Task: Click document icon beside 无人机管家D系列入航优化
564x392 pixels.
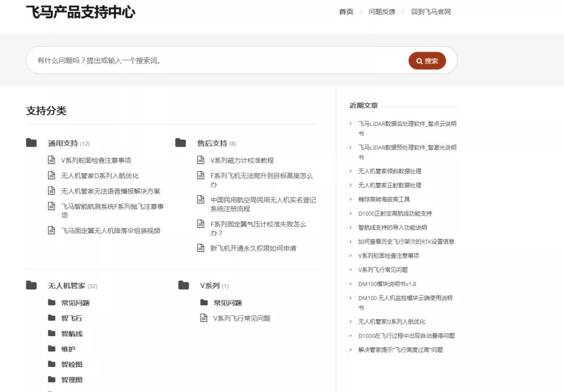Action: pos(51,175)
